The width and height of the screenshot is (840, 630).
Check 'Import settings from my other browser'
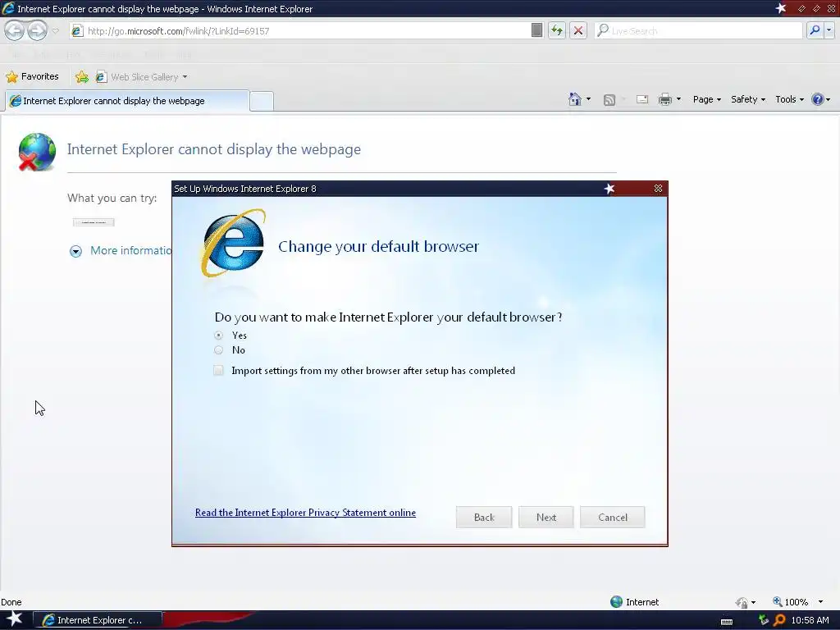[x=218, y=371]
